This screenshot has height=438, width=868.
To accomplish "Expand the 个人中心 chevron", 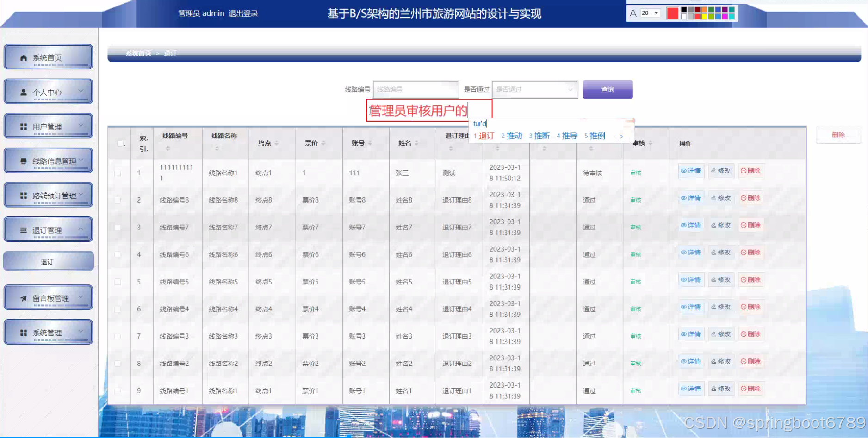I will click(x=81, y=91).
